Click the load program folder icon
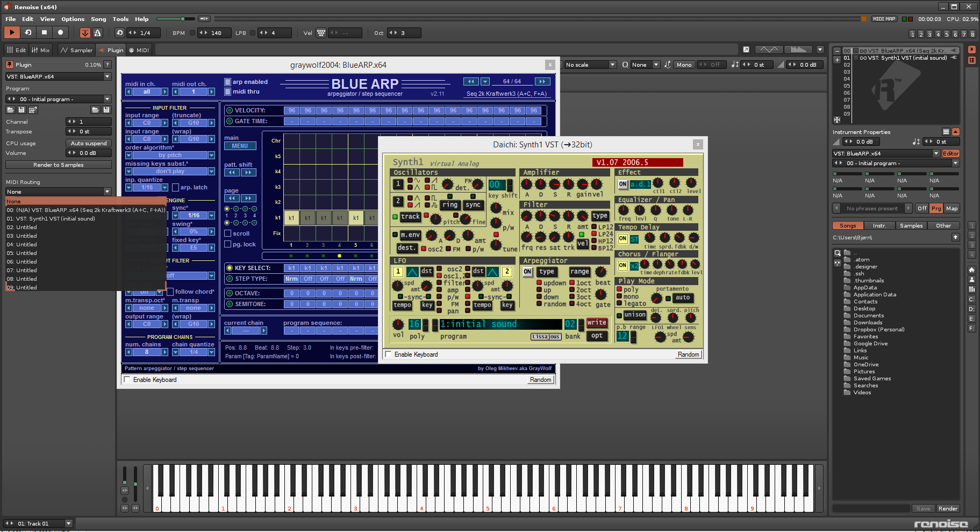This screenshot has width=980, height=532. coord(10,110)
